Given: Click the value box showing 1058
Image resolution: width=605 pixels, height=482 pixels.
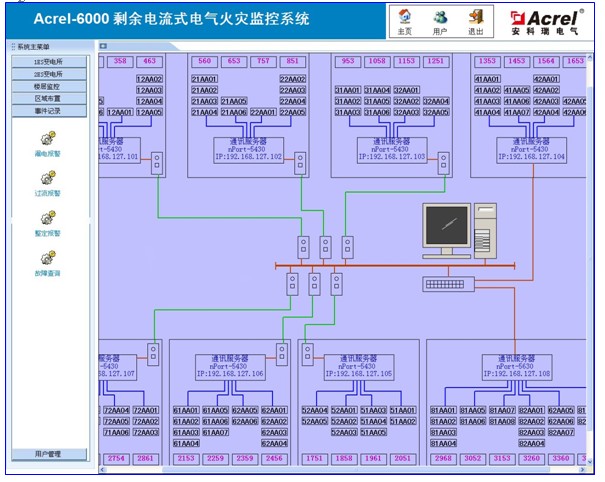Looking at the screenshot, I should pyautogui.click(x=377, y=61).
